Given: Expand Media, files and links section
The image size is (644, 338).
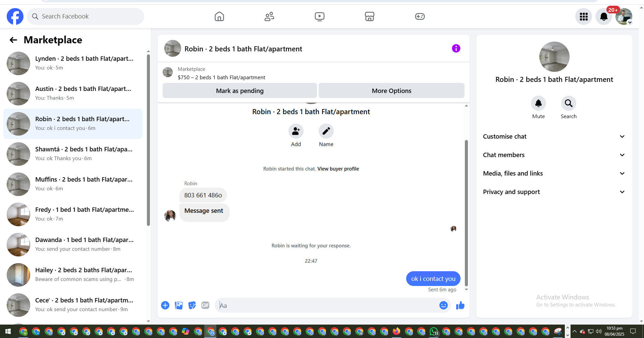Looking at the screenshot, I should [x=554, y=174].
